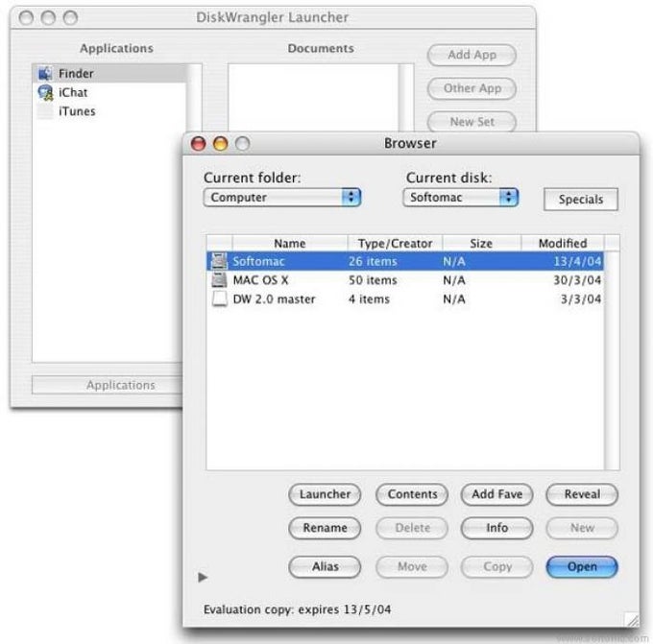The height and width of the screenshot is (644, 653).
Task: Click the dimmed Copy button
Action: click(496, 566)
